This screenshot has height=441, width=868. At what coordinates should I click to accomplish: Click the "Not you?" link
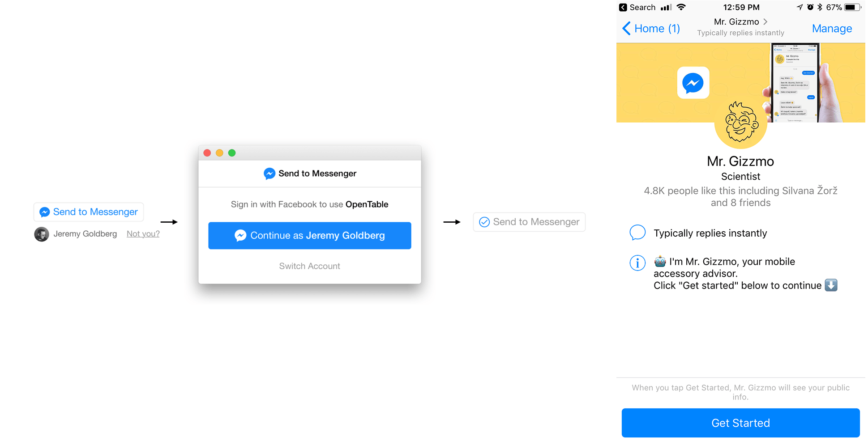pos(143,234)
